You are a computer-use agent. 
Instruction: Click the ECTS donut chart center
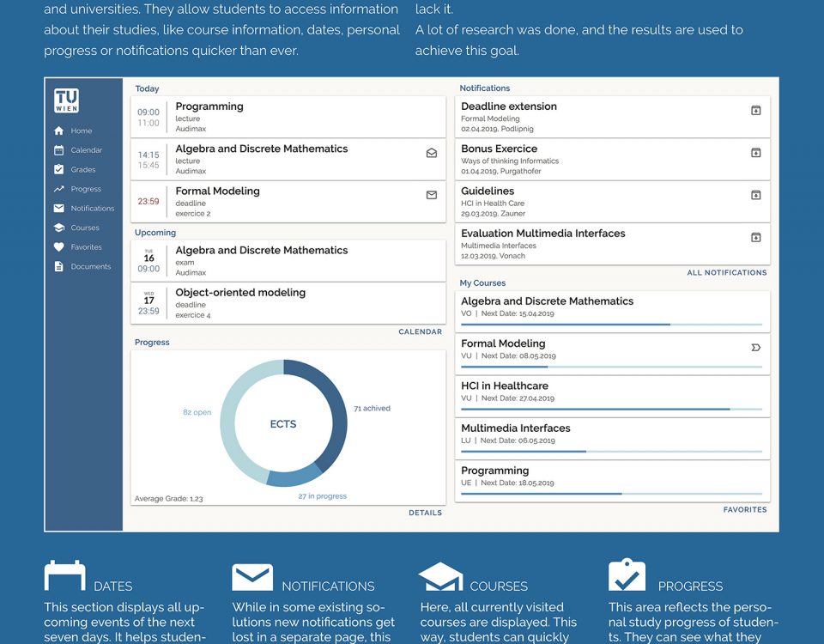click(x=283, y=424)
